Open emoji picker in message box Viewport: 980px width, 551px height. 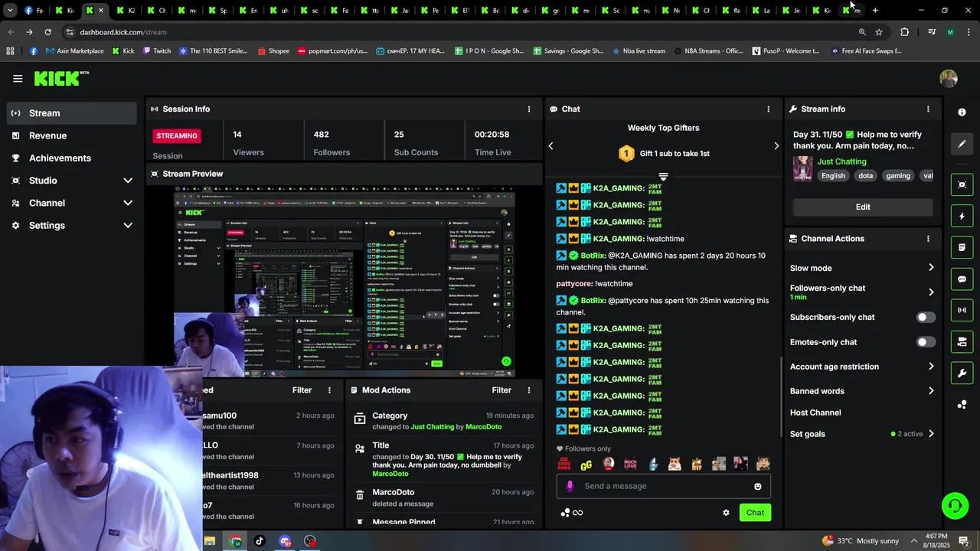pos(758,486)
